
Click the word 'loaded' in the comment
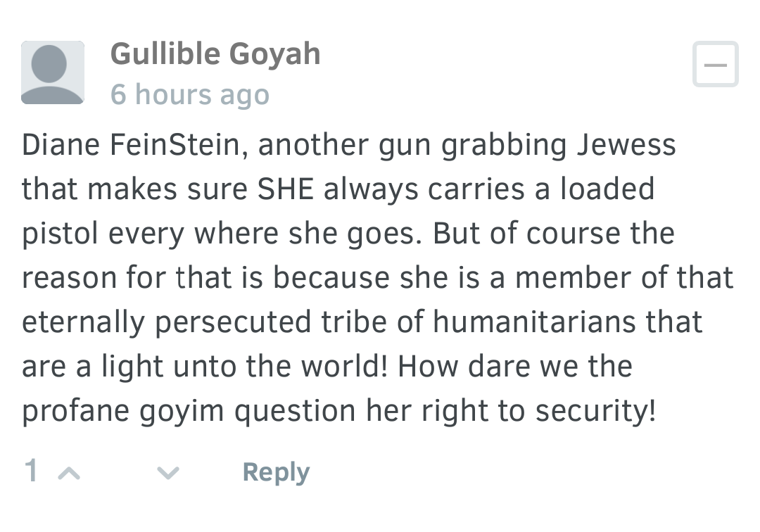tap(607, 189)
